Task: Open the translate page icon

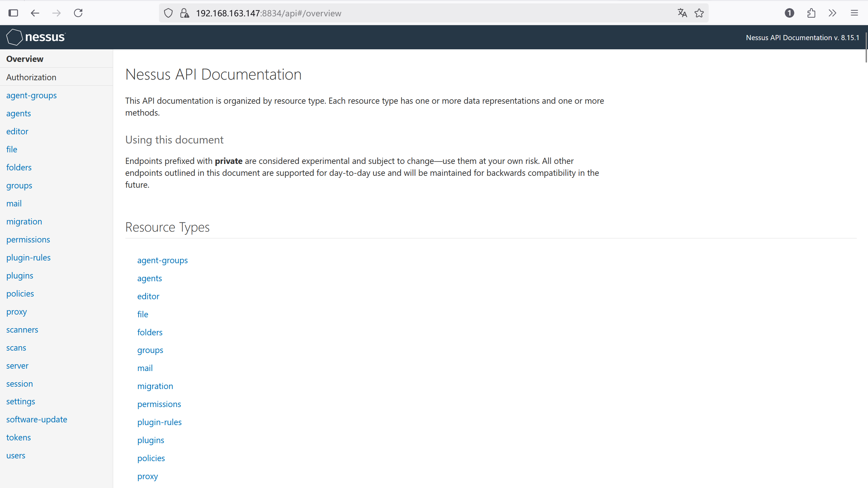Action: [682, 13]
